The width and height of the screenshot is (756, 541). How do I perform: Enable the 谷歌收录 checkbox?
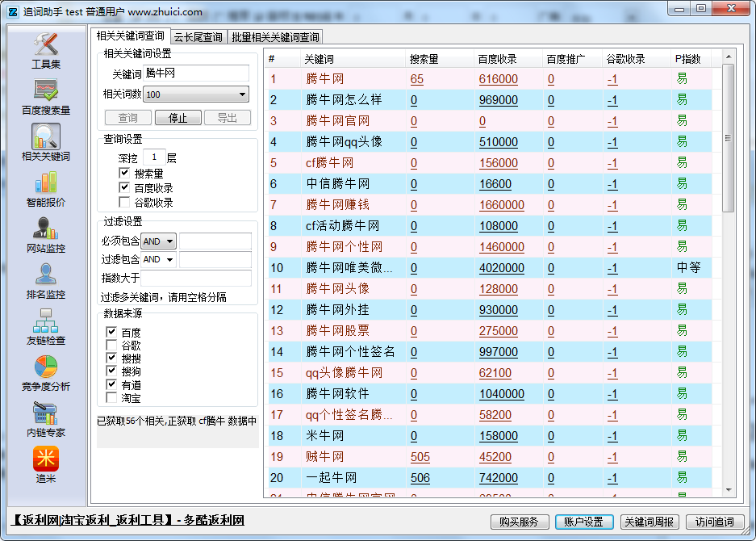[124, 203]
